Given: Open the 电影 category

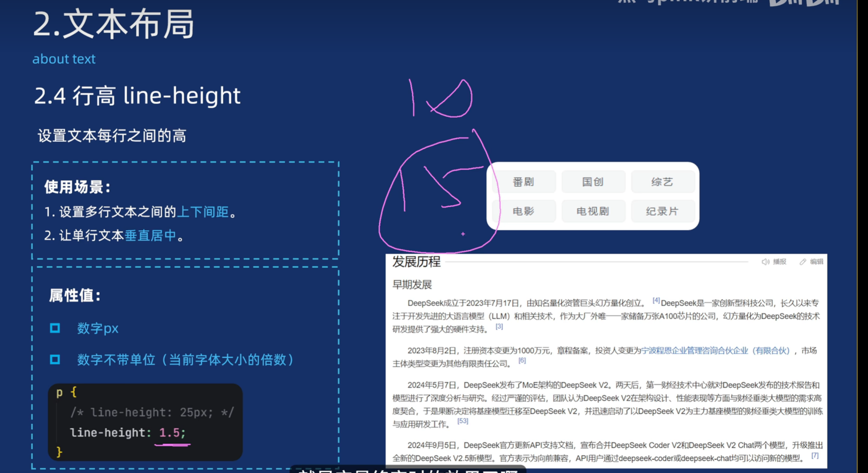Looking at the screenshot, I should 523,211.
